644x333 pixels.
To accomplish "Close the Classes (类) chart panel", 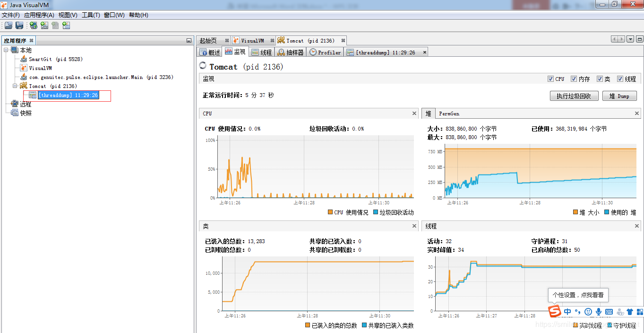I will pyautogui.click(x=414, y=226).
